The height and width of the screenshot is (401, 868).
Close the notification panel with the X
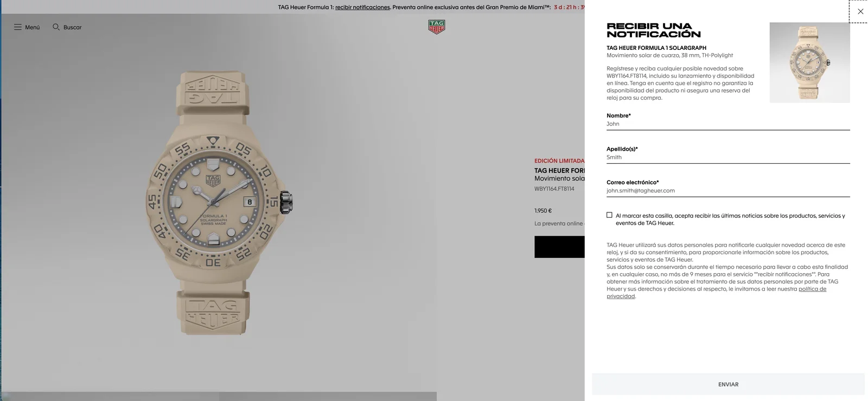tap(860, 11)
